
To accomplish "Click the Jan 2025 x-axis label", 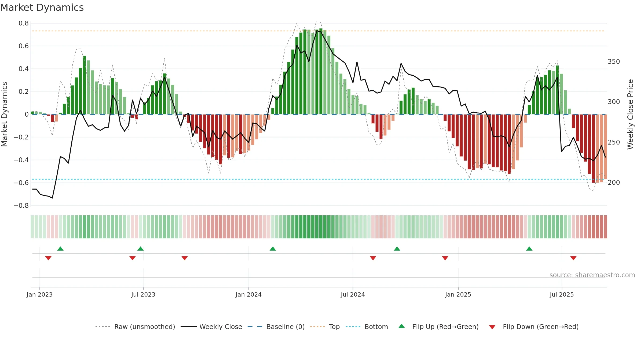I will (458, 294).
